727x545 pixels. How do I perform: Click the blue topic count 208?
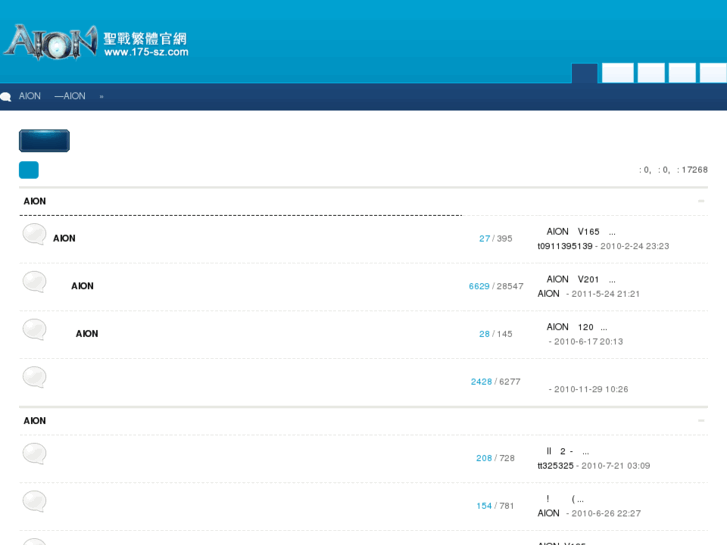484,458
